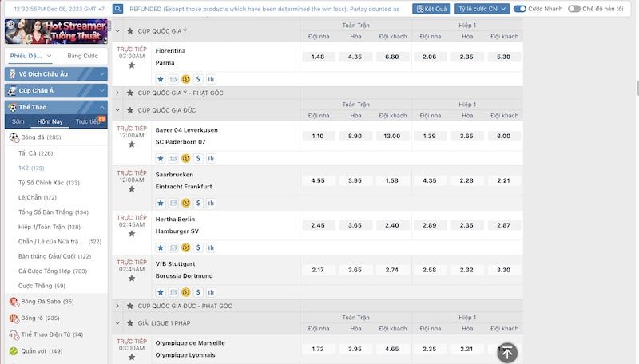
Task: Open the search magnifier icon in top bar
Action: pos(117,9)
